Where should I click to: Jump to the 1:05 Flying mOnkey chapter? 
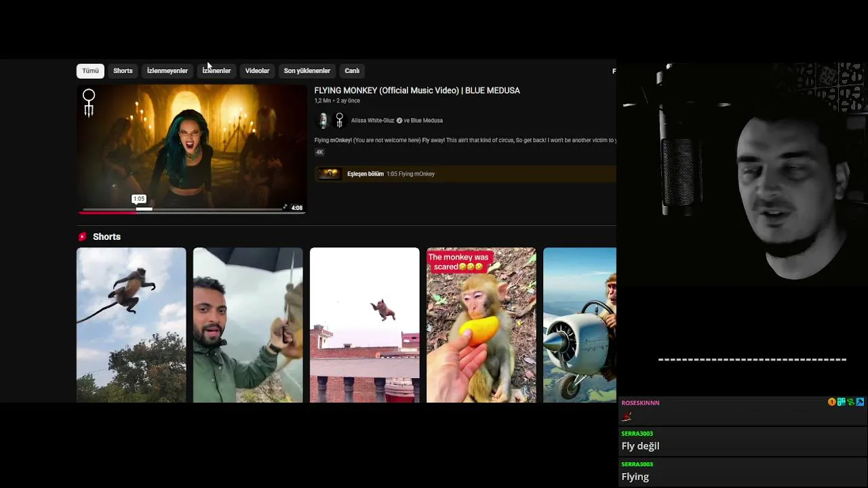[x=410, y=174]
